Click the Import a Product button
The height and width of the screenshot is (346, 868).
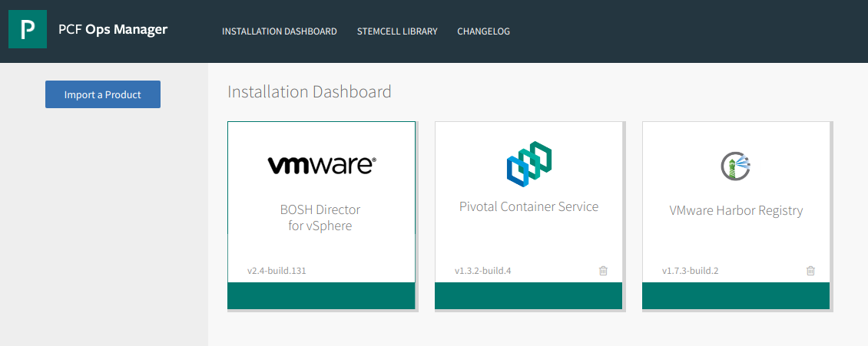103,94
